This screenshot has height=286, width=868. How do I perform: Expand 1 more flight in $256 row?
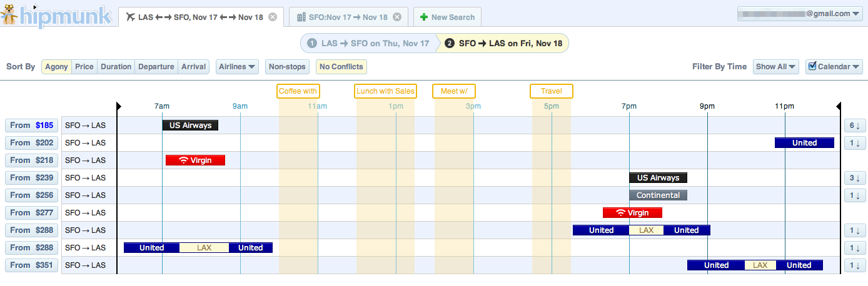855,195
